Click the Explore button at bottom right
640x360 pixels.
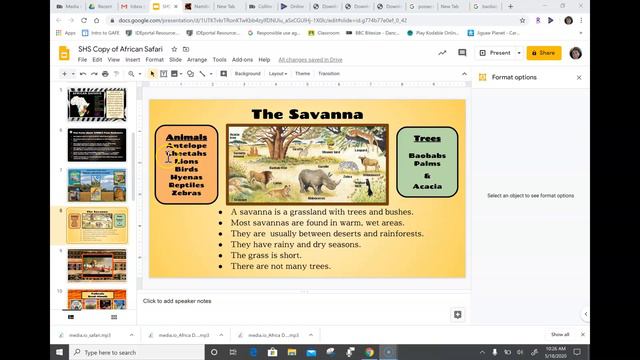tap(458, 314)
